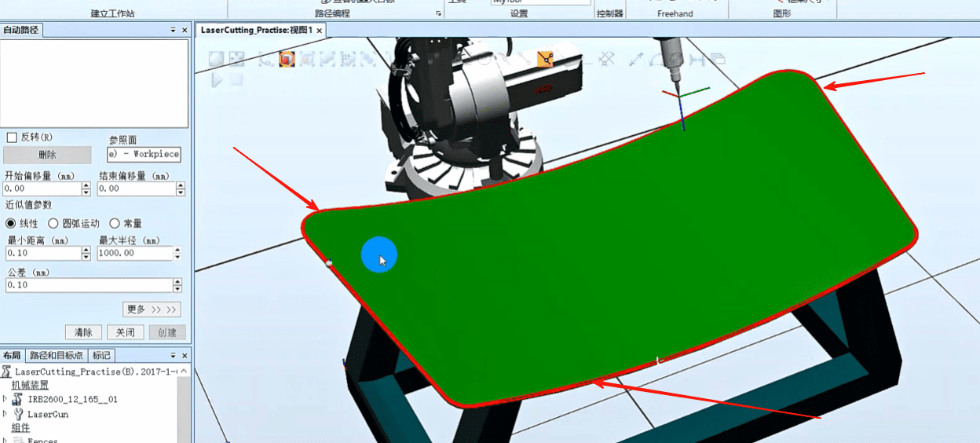Switch to the 标记 tab
This screenshot has width=980, height=443.
pos(101,356)
